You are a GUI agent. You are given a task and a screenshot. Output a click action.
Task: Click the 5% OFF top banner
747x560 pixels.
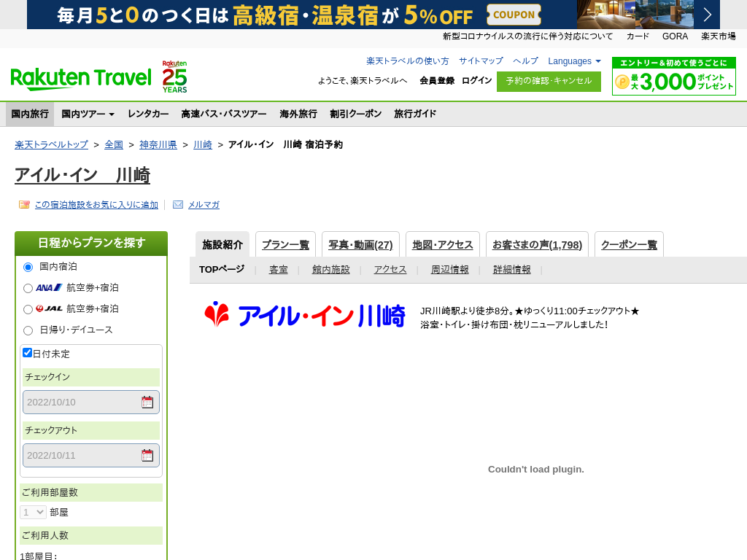[373, 15]
